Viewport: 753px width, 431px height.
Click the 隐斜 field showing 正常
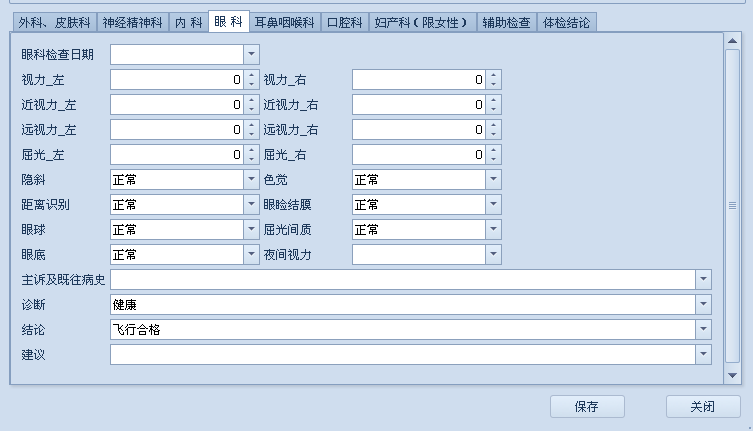(x=177, y=179)
